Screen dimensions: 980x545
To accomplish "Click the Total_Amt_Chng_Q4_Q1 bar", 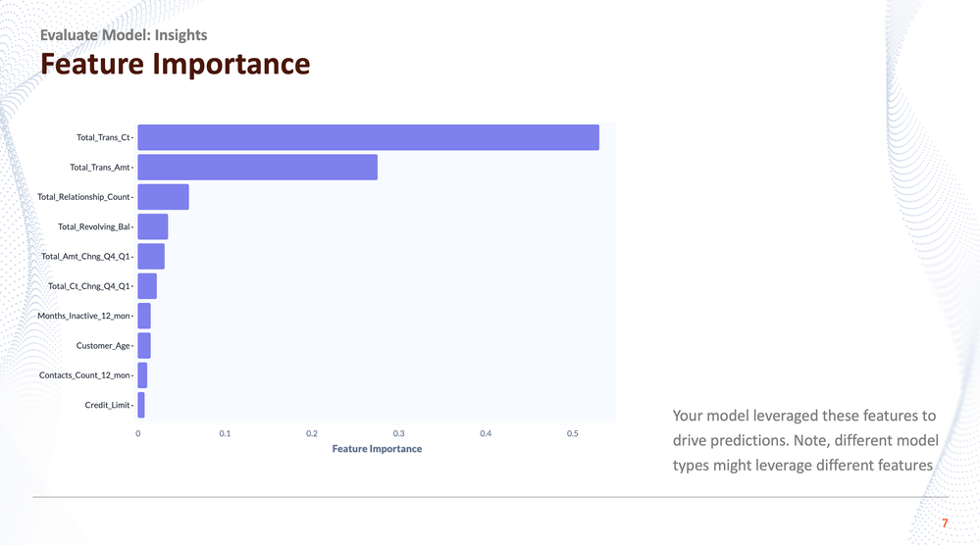I will click(151, 257).
